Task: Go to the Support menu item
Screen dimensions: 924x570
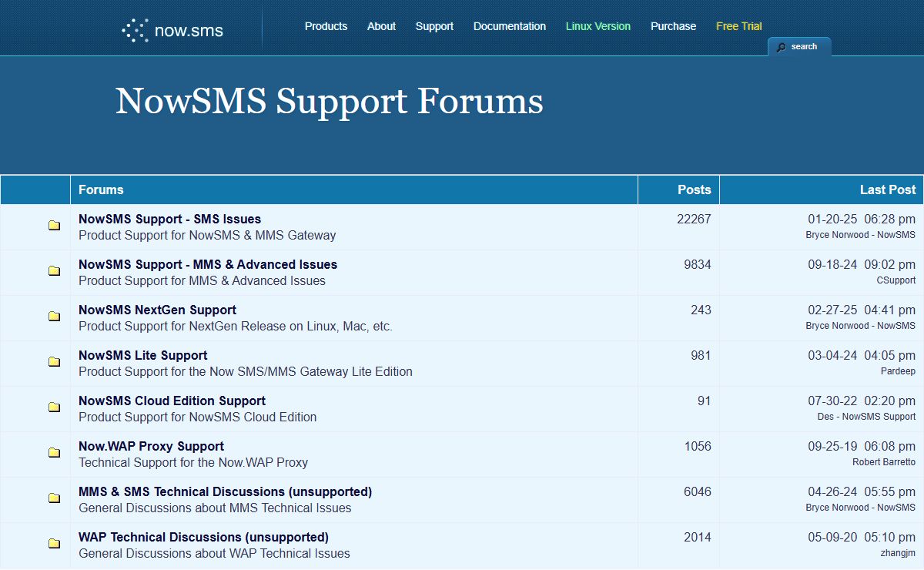Action: (434, 26)
